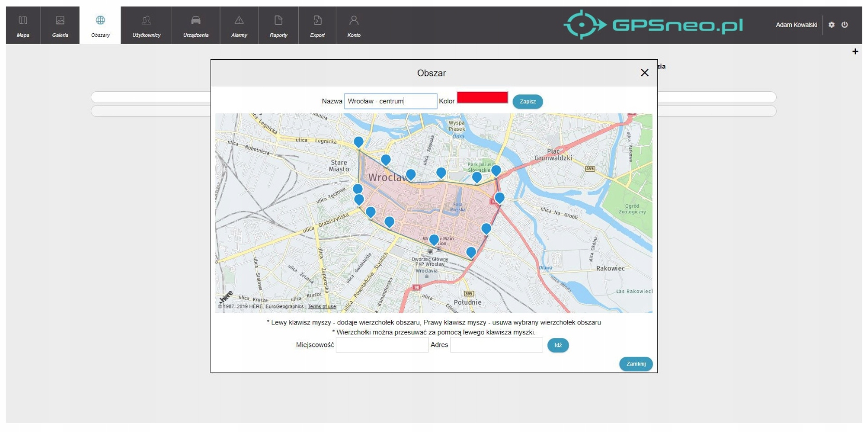The height and width of the screenshot is (433, 868).
Task: Click the Wyspa Piasek map label
Action: pyautogui.click(x=457, y=126)
